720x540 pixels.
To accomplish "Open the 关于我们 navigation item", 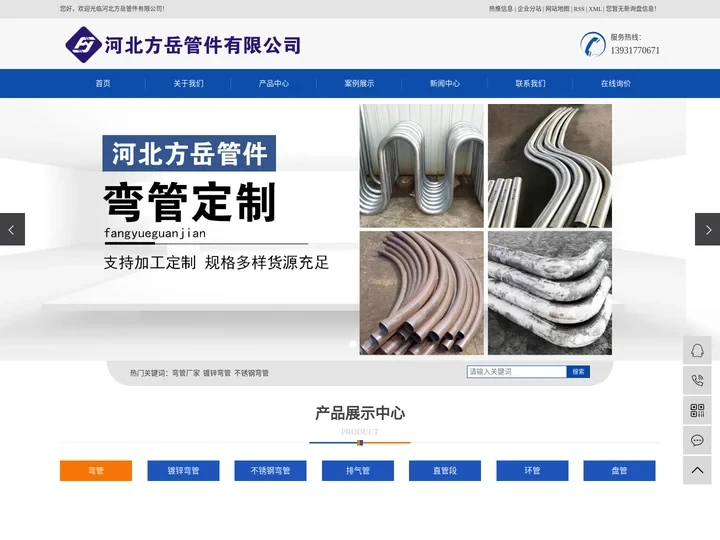I will pos(188,84).
